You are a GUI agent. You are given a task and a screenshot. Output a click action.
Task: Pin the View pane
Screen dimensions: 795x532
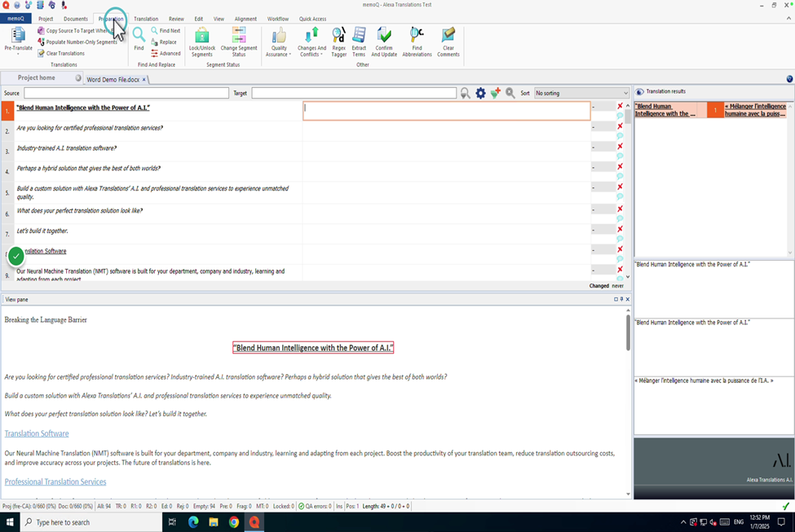[x=622, y=300]
